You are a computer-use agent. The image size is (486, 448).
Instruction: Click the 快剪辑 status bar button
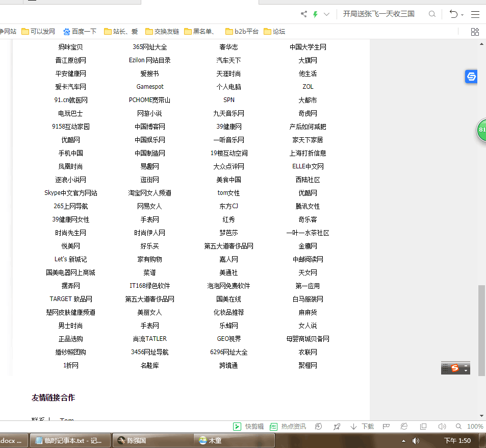[248, 427]
